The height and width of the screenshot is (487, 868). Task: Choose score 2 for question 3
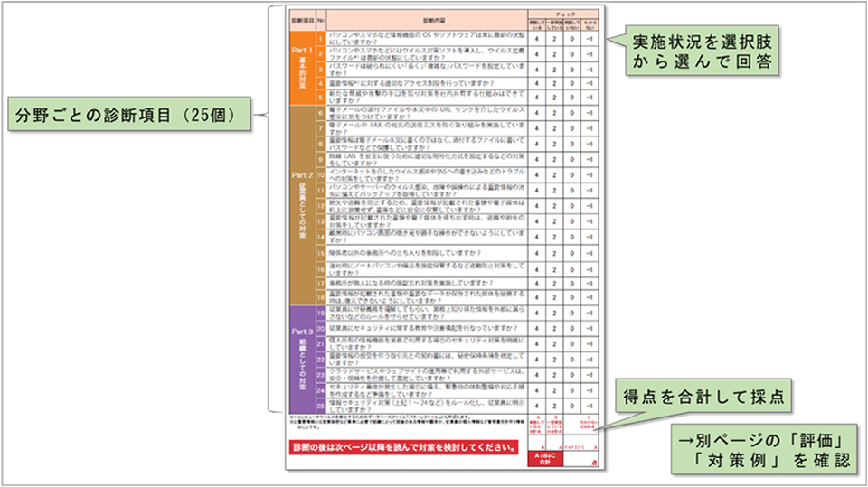coord(554,67)
